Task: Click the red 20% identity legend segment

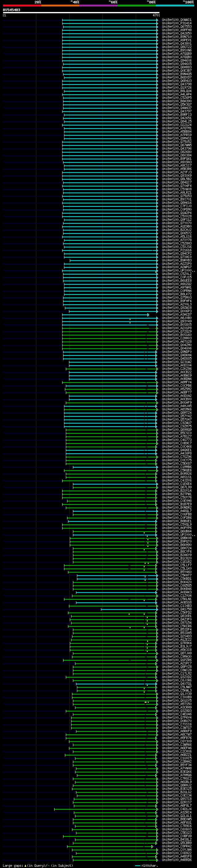Action: pos(22,6)
